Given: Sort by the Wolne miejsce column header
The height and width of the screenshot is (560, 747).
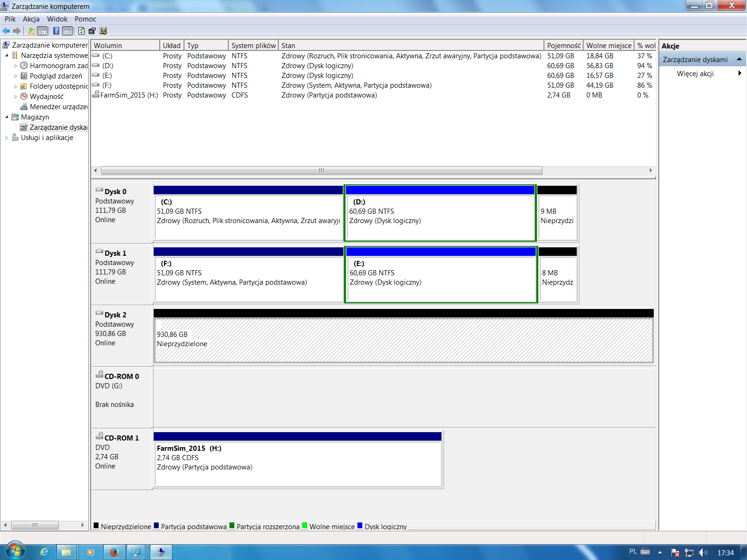Looking at the screenshot, I should pos(609,45).
